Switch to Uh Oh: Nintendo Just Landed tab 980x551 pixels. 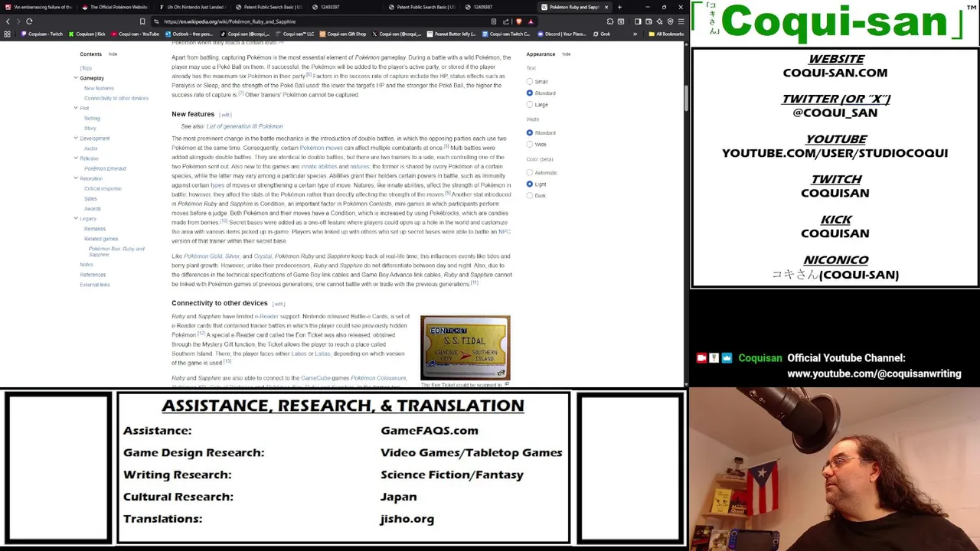(191, 7)
